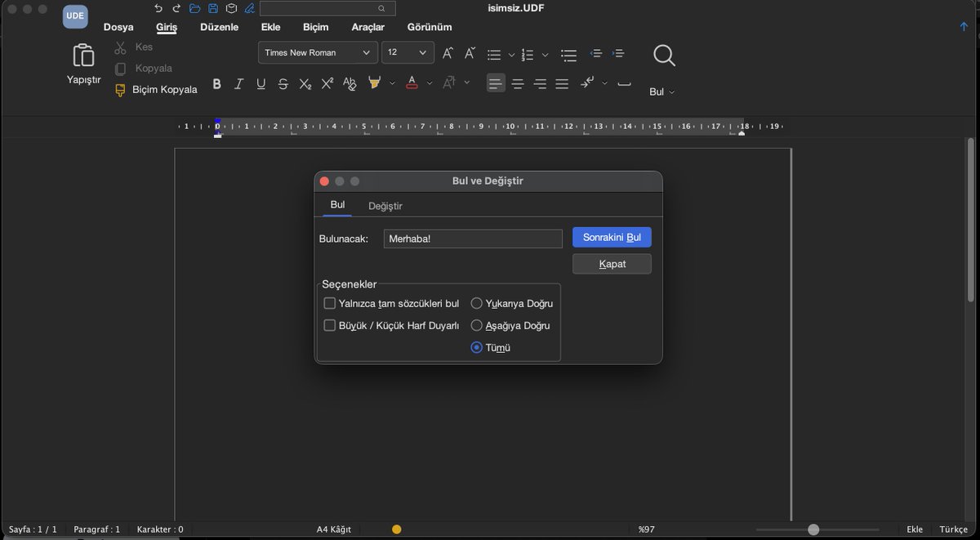Justify the text alignment
Viewport: 980px width, 540px height.
(x=562, y=83)
